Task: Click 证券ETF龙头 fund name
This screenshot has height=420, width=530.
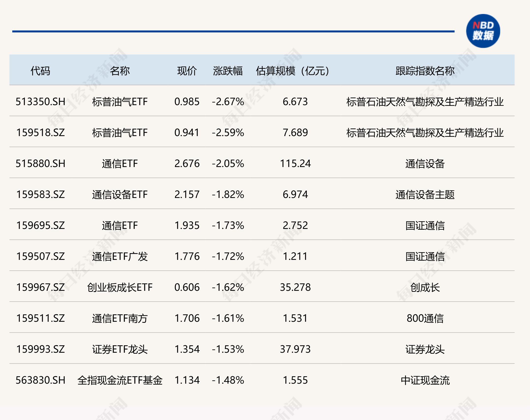Action: coord(120,349)
